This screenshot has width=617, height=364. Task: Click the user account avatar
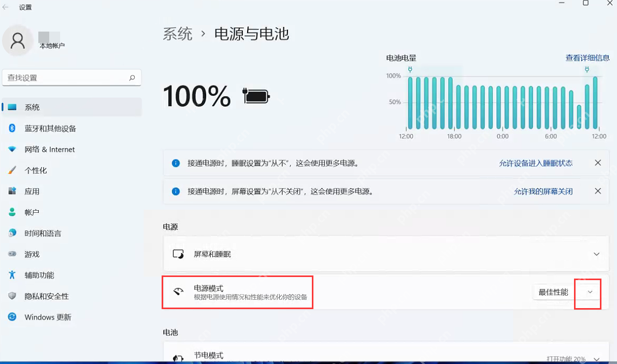(17, 40)
